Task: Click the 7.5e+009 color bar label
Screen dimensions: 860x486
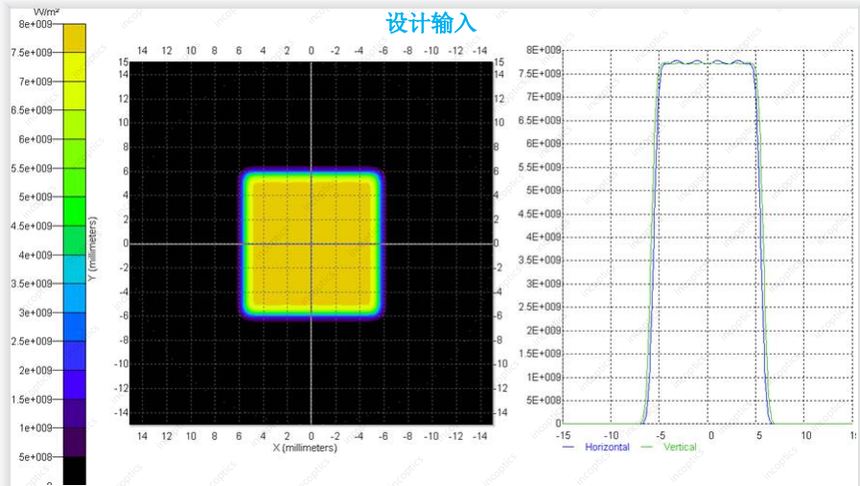Action: (x=32, y=53)
